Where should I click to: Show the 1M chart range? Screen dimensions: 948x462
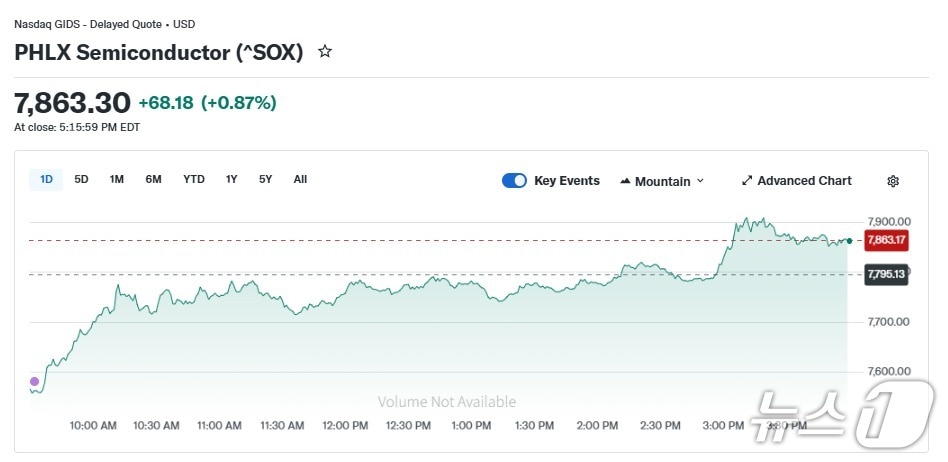tap(117, 180)
